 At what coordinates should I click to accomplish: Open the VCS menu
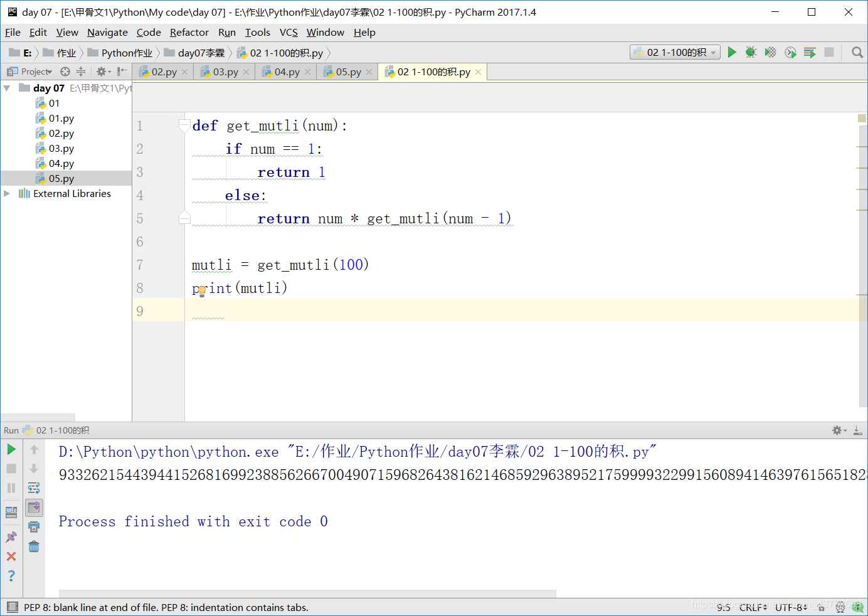pos(288,33)
